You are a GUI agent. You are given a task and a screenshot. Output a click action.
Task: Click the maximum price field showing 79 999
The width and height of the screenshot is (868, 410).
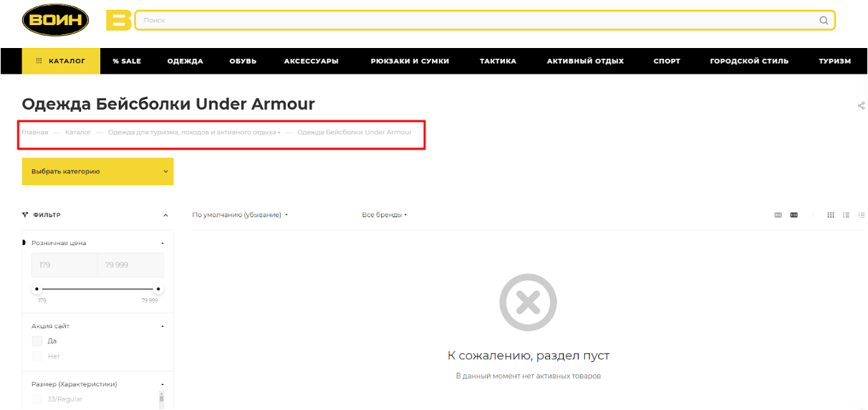tap(131, 265)
